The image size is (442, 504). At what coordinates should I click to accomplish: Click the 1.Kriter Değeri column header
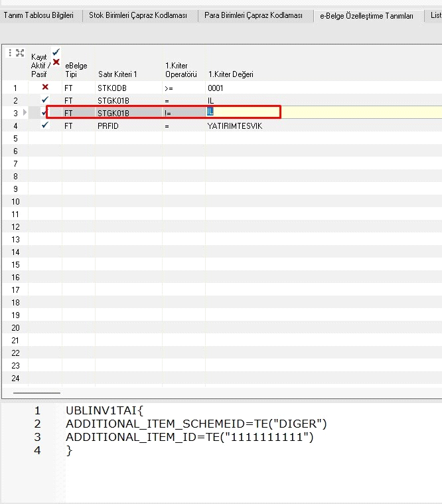coord(231,74)
